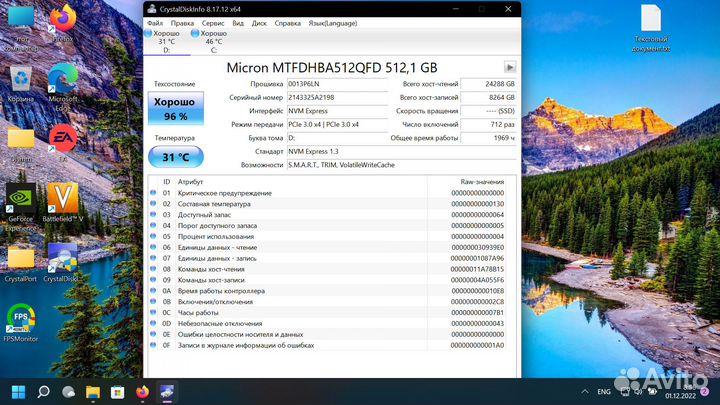This screenshot has height=405, width=720.
Task: Open the Справка menu
Action: pyautogui.click(x=287, y=23)
